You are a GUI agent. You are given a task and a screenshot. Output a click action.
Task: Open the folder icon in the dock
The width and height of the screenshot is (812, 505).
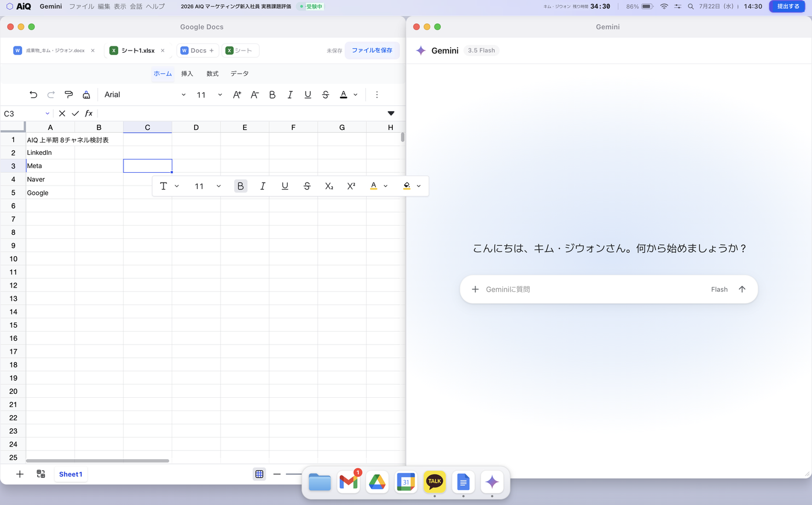tap(320, 482)
